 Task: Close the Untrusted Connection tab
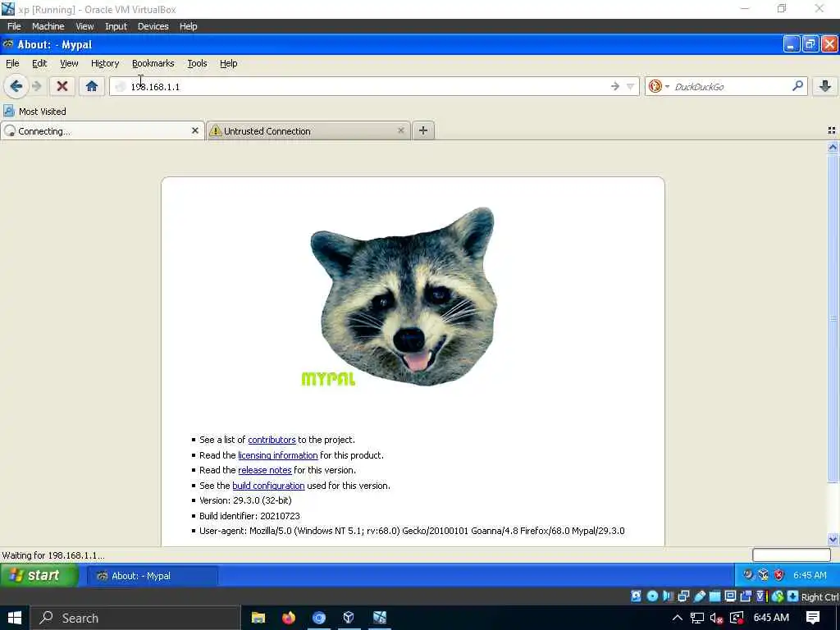(x=400, y=130)
